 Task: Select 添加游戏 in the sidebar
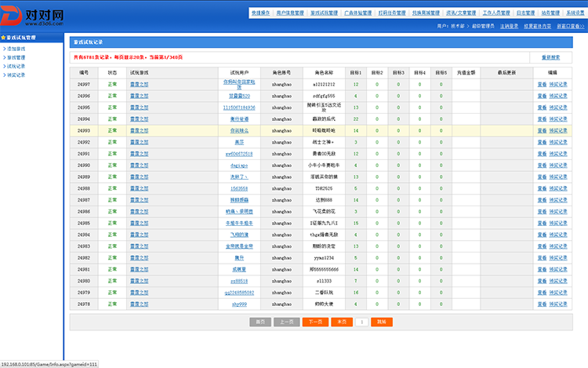[x=16, y=49]
